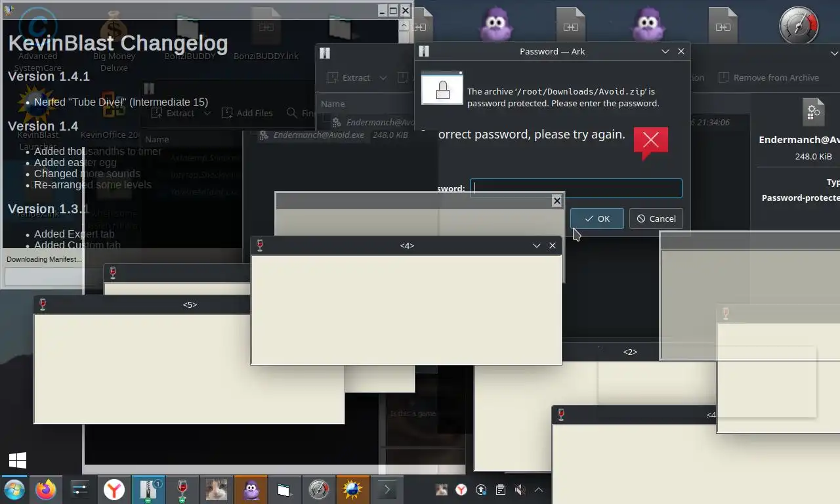
Task: Click the KevinBlast Changelog heading
Action: 118,43
